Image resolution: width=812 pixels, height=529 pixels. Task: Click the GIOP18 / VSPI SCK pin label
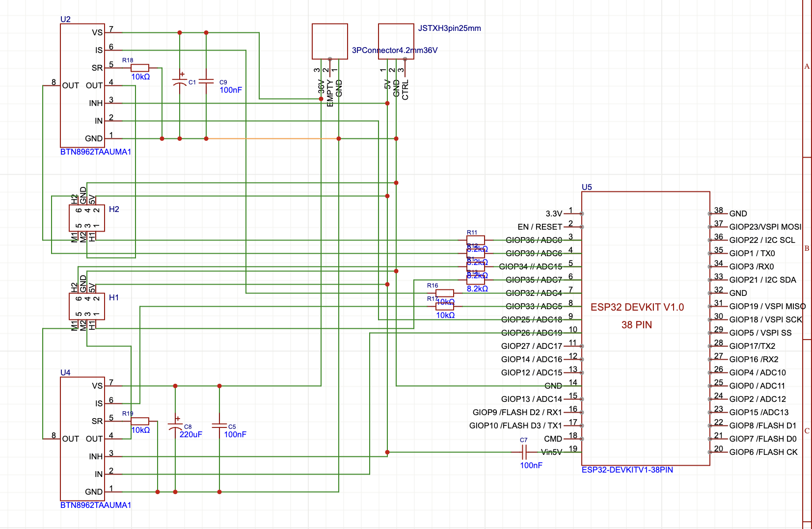pos(766,319)
